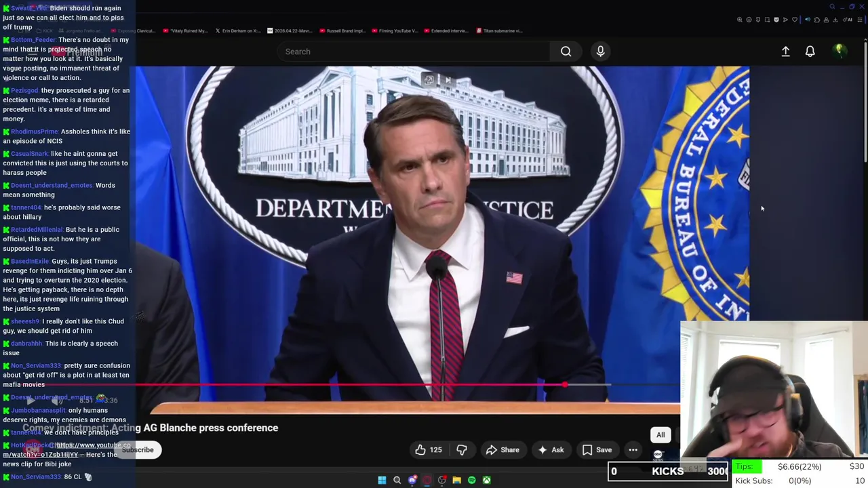Viewport: 868px width, 488px height.
Task: Open the YouTube account avatar menu
Action: pos(839,51)
